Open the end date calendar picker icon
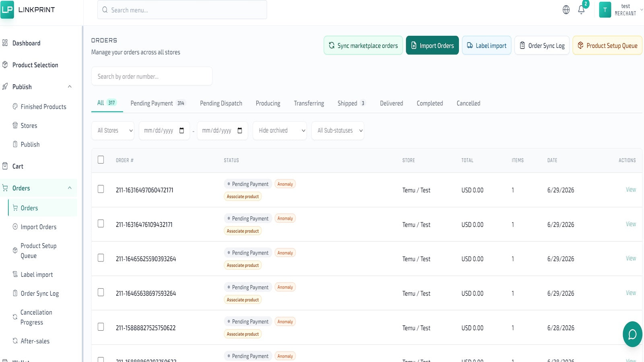The height and width of the screenshot is (362, 644). click(x=240, y=130)
